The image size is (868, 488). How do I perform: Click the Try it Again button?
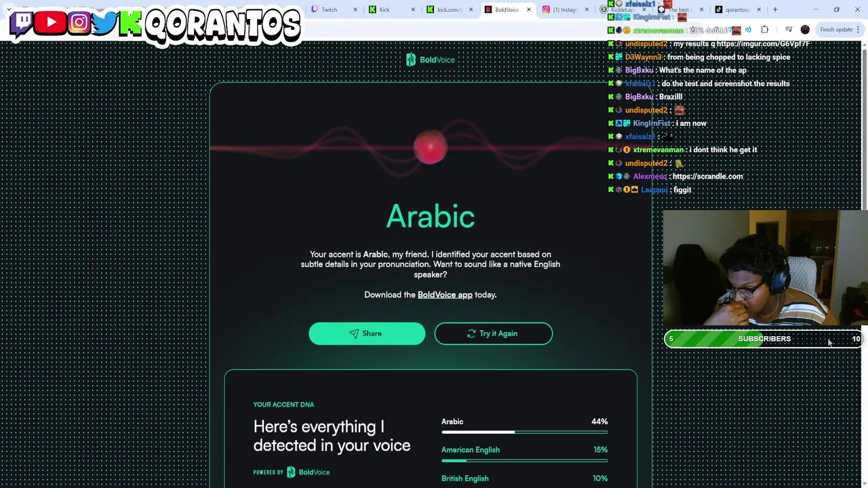pos(493,333)
